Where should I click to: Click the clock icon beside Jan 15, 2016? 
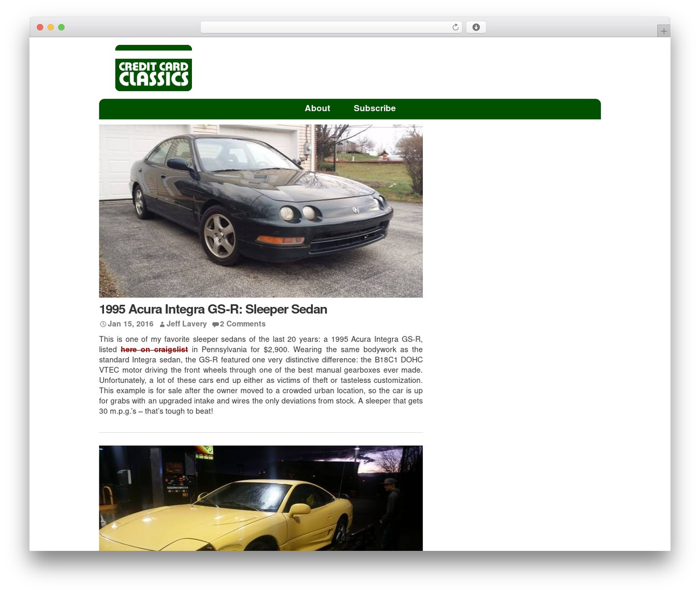click(x=103, y=324)
